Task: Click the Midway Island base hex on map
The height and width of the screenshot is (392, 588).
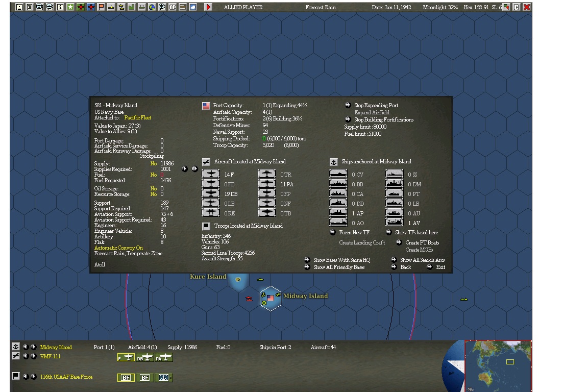Action: (x=271, y=298)
